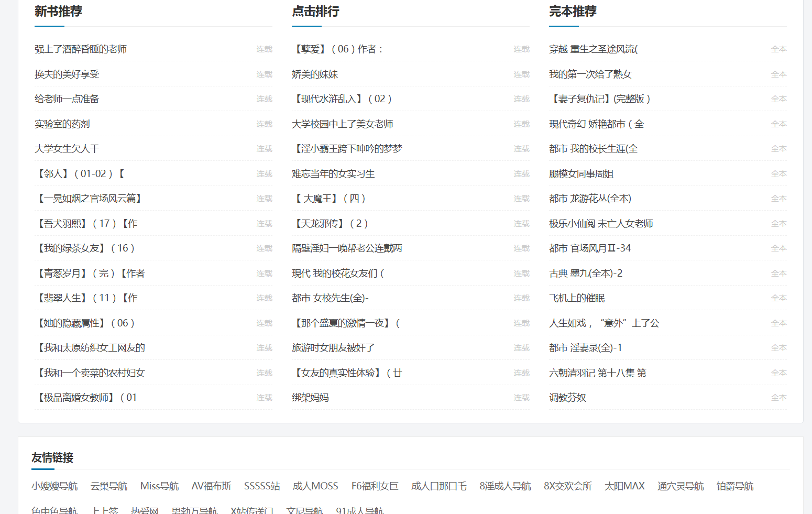812x514 pixels.
Task: Open 【翡翠人生】(11)
Action: (x=86, y=298)
